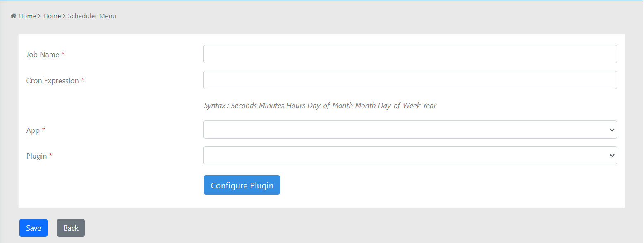The width and height of the screenshot is (644, 243).
Task: Open the second Home breadcrumb link
Action: point(52,16)
